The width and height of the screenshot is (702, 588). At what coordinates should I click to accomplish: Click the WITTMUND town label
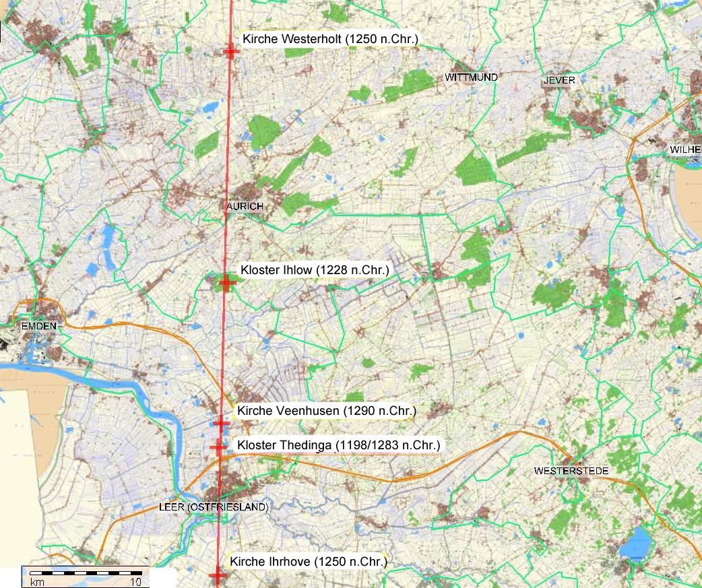(x=471, y=77)
